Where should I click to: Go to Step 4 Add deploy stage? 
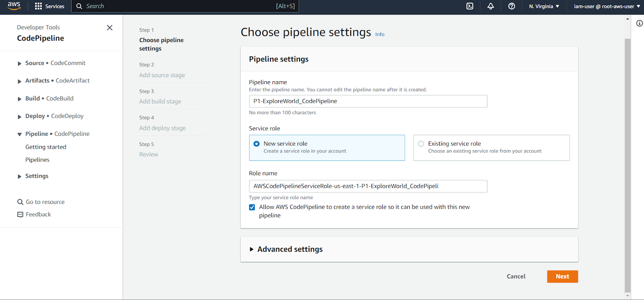[163, 128]
